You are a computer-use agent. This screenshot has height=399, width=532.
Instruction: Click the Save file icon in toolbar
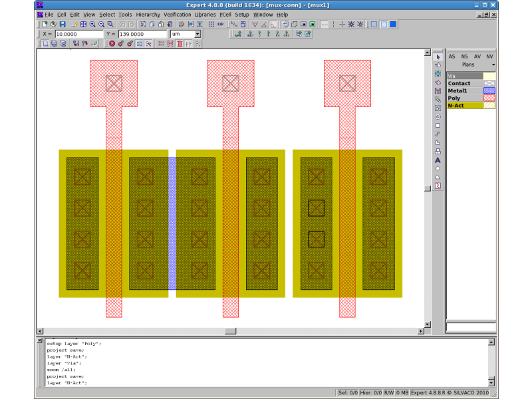[x=62, y=25]
